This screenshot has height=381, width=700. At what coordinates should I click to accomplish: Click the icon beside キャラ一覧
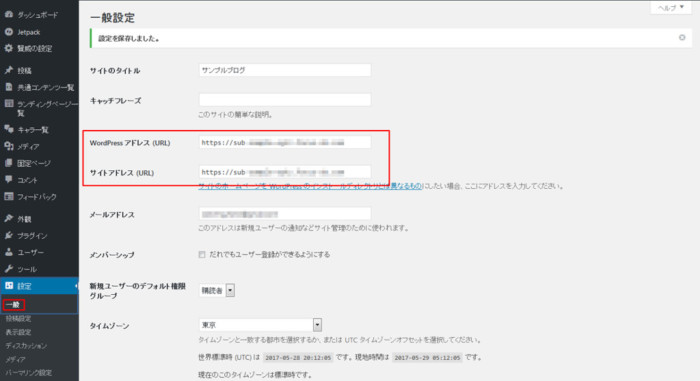pos(8,130)
